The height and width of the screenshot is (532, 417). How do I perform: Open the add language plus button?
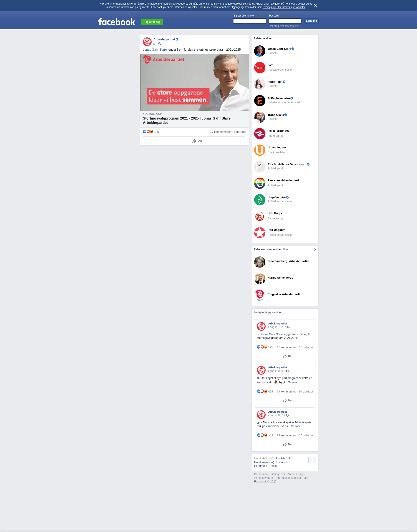[312, 460]
